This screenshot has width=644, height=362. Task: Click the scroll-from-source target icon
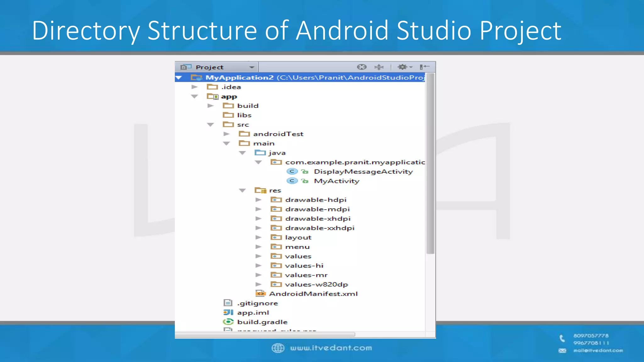tap(362, 67)
